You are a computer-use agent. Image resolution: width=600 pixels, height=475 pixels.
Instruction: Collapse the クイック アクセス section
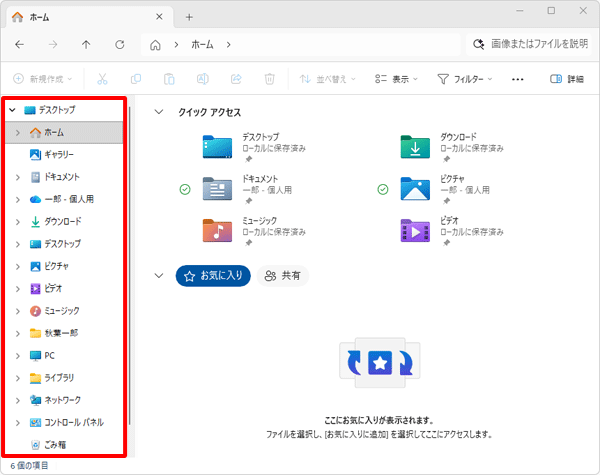click(x=159, y=112)
